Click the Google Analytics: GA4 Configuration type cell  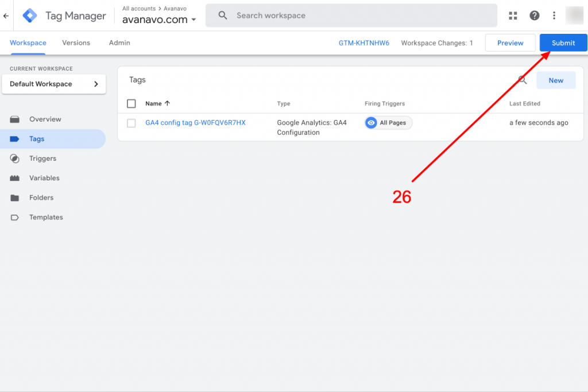(312, 127)
